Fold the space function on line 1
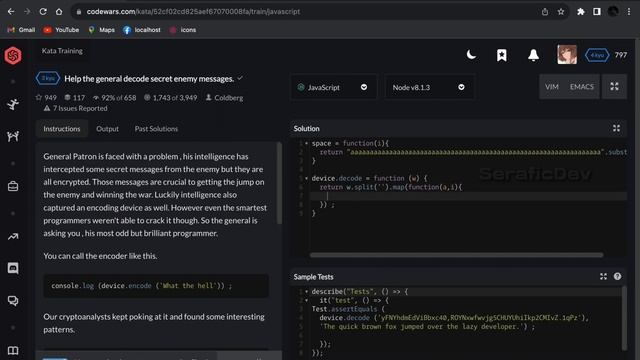640x360 pixels. 307,144
